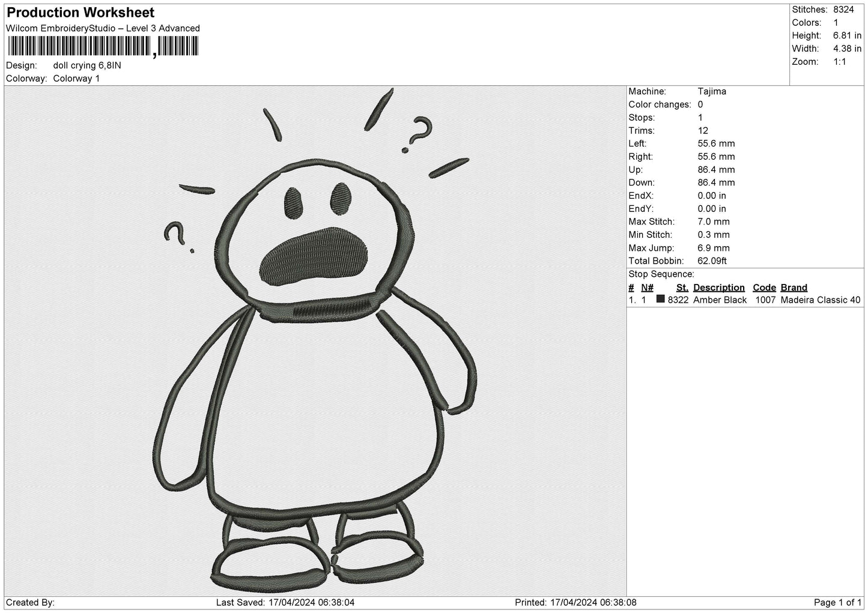Click the Down value 86.4 mm

pos(716,183)
